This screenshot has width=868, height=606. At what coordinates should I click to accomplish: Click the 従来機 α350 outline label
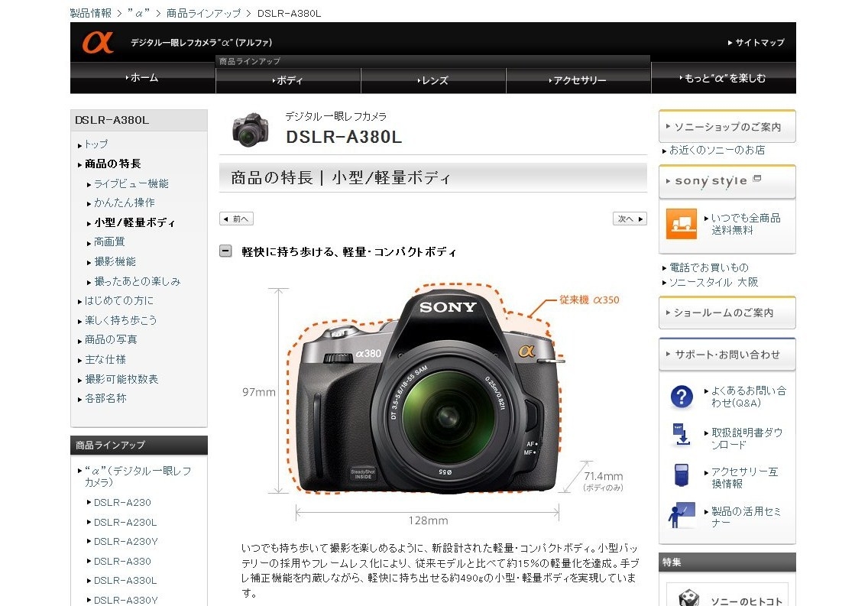click(589, 300)
